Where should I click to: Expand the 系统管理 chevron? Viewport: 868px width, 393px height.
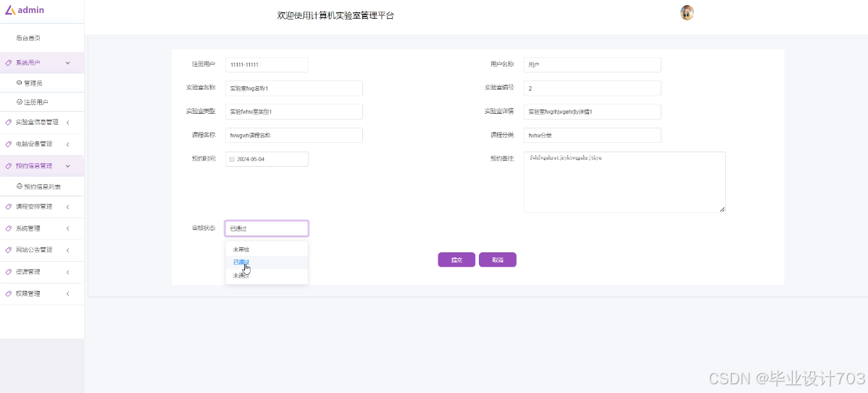pyautogui.click(x=67, y=228)
